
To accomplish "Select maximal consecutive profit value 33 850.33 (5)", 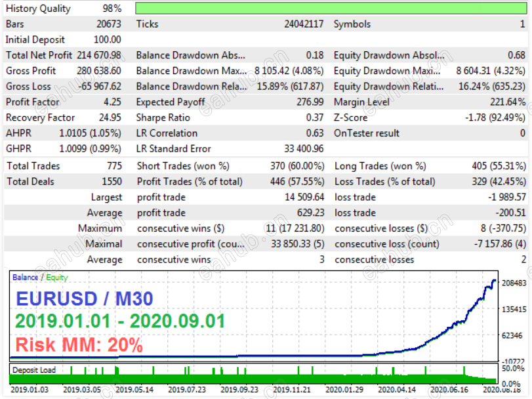I will click(298, 244).
